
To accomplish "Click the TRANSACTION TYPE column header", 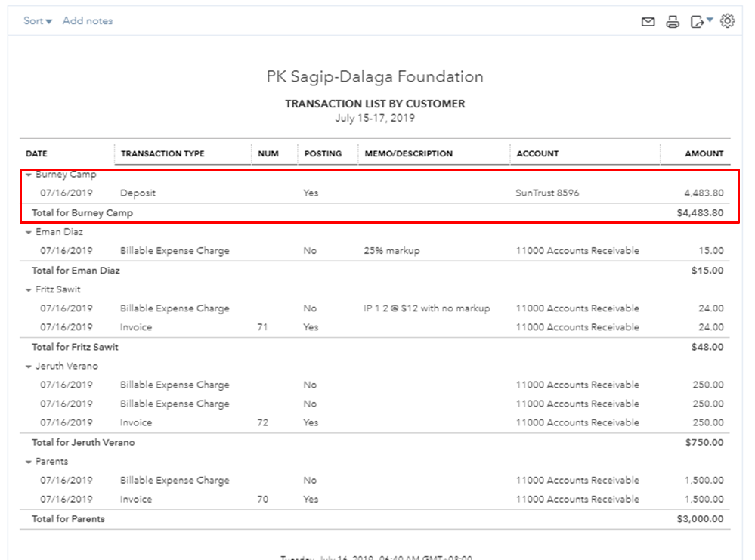I will click(x=162, y=153).
